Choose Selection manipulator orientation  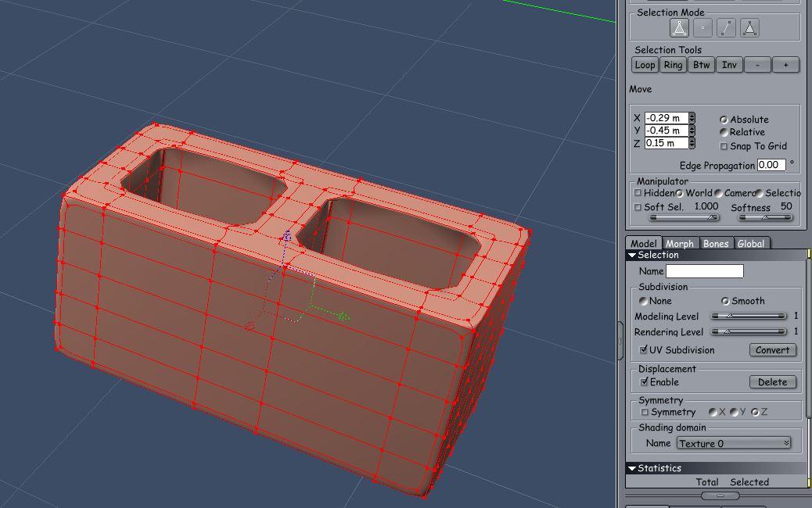pyautogui.click(x=759, y=193)
